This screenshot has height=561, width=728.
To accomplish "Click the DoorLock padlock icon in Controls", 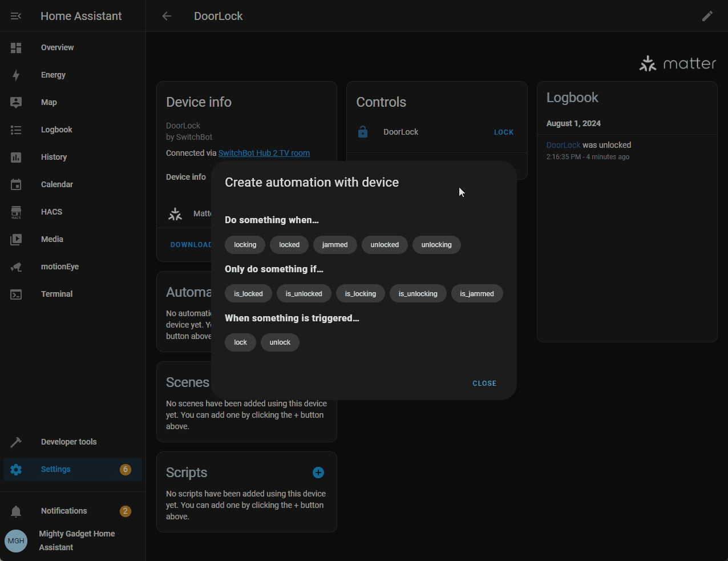I will point(362,132).
